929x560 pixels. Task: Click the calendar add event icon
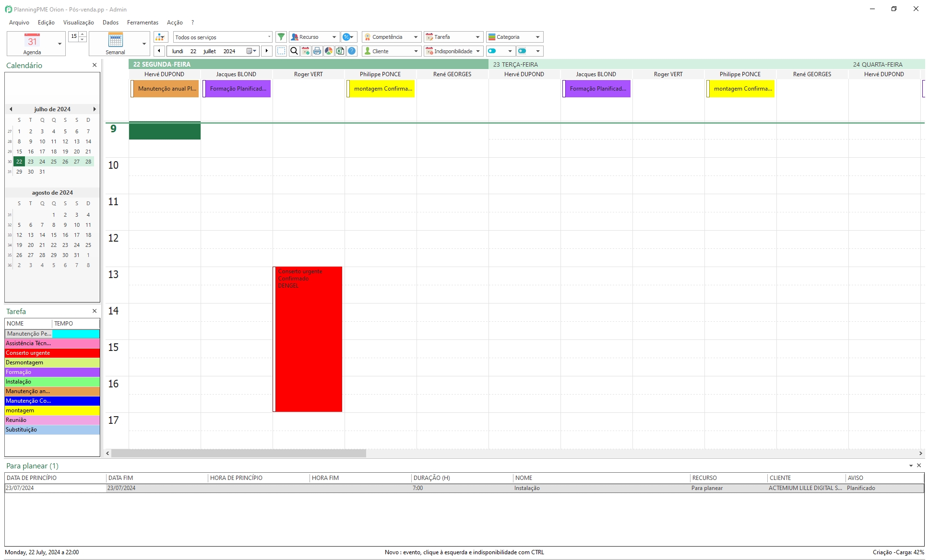click(306, 51)
